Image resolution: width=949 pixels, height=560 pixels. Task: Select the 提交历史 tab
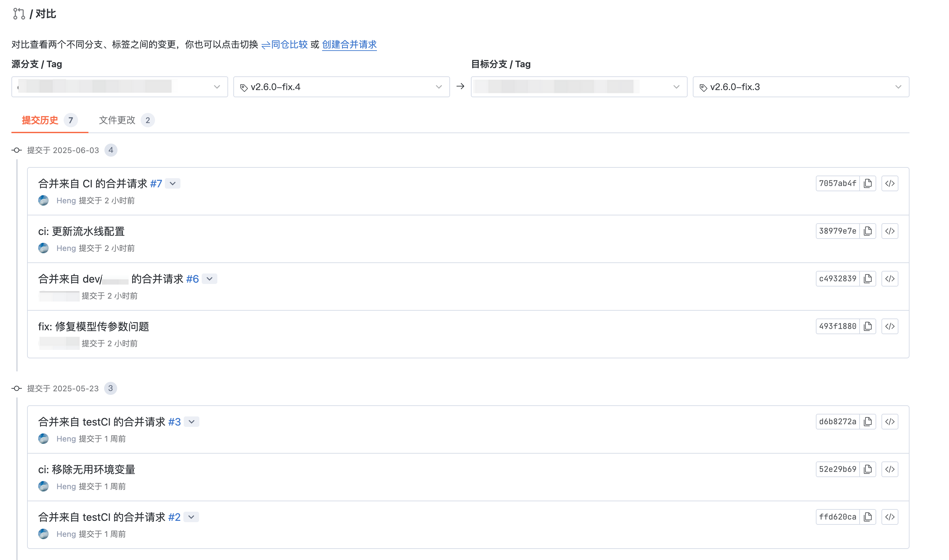(40, 120)
